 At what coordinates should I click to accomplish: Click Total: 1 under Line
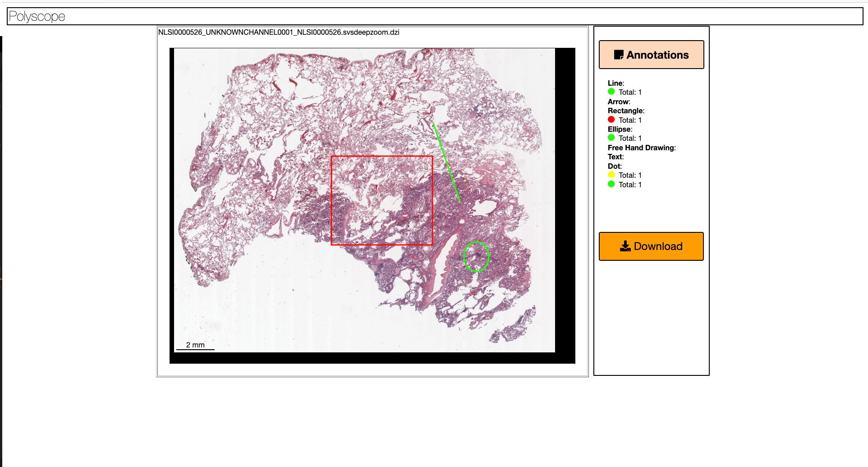630,92
